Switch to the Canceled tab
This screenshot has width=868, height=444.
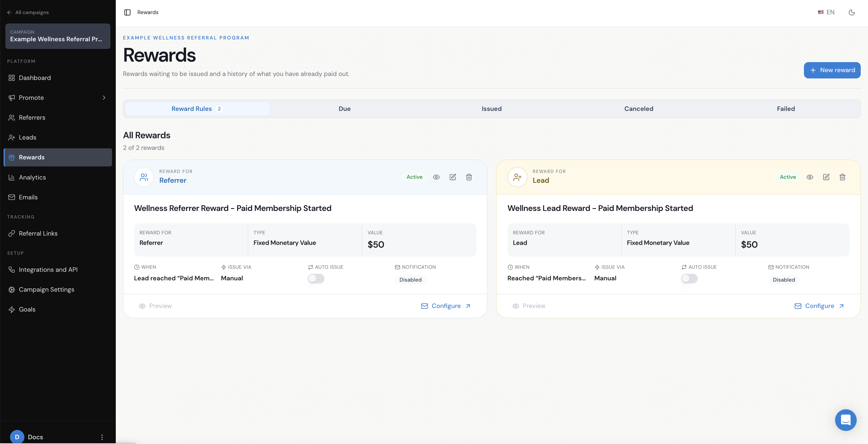[638, 109]
